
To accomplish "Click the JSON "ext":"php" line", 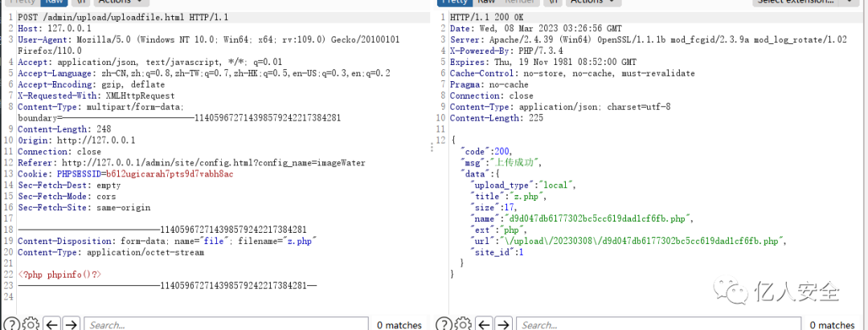I will click(498, 230).
